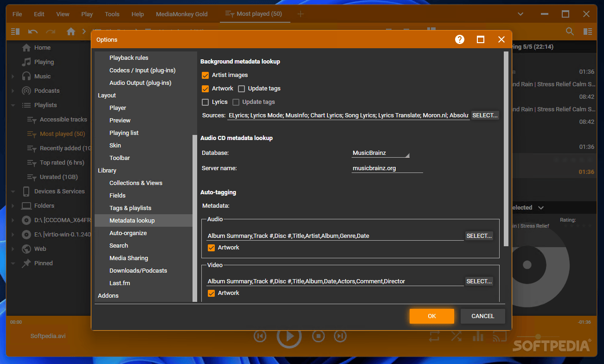Screen dimensions: 604x364
Task: Go to Home via toolbar house icon
Action: point(71,32)
